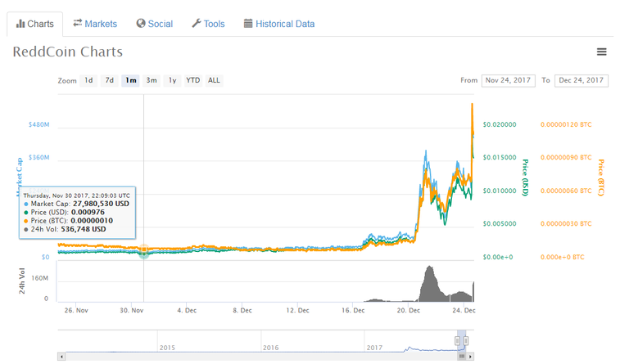Click the Nov 30 highlighted data point
Viewport: 629px width, 364px height.
(144, 249)
